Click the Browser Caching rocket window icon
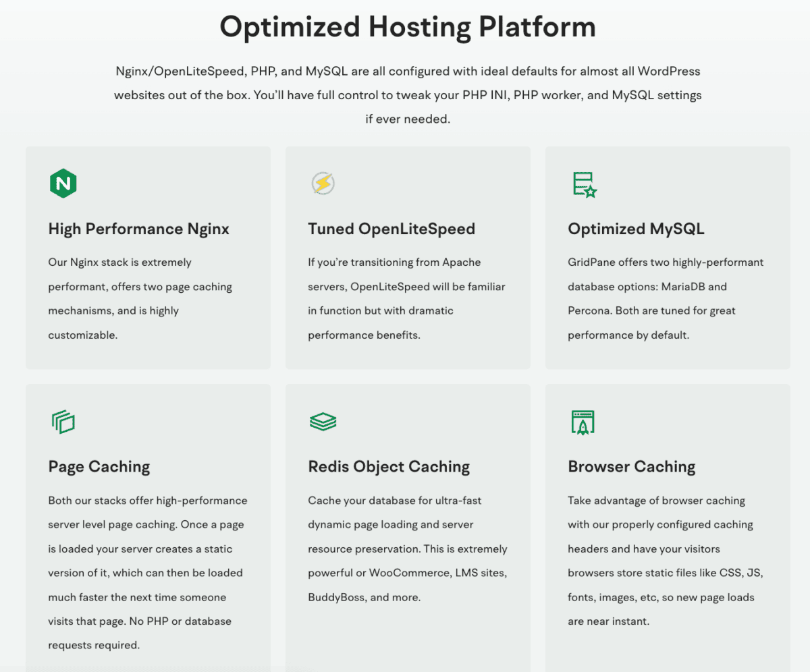 point(583,422)
